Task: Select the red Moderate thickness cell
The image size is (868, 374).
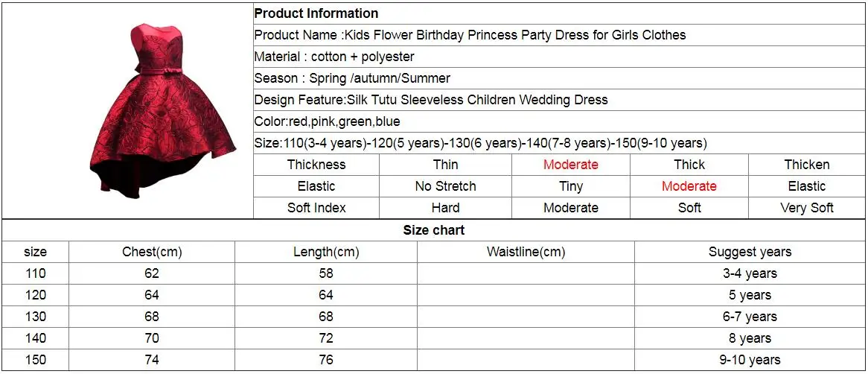Action: (571, 165)
